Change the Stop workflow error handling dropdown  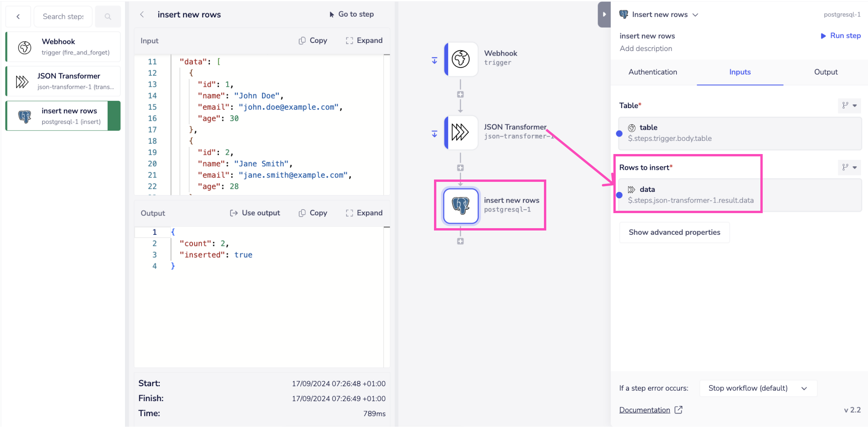click(x=757, y=388)
